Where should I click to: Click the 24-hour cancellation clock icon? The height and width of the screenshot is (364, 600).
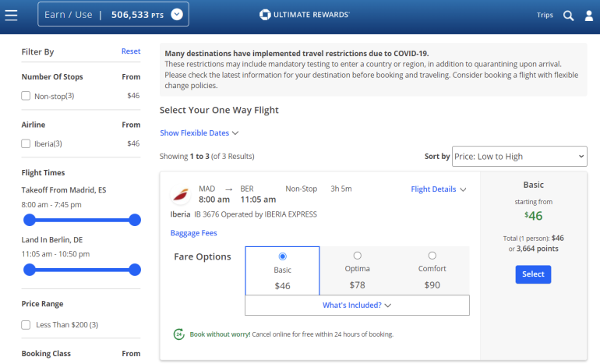point(178,334)
